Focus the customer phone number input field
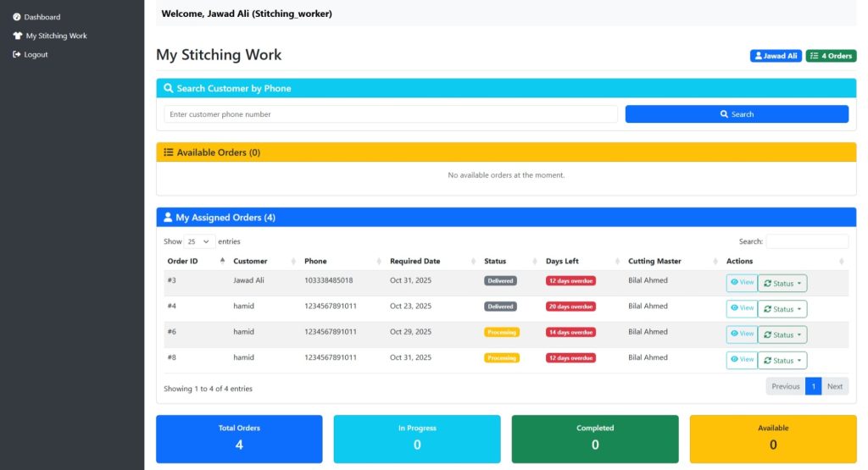The image size is (868, 470). pos(391,114)
